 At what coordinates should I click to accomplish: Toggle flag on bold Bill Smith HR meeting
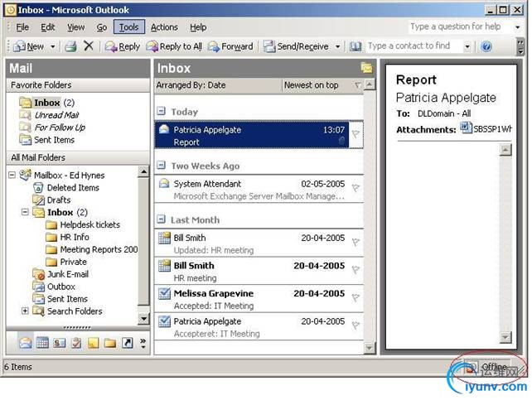[x=355, y=270]
